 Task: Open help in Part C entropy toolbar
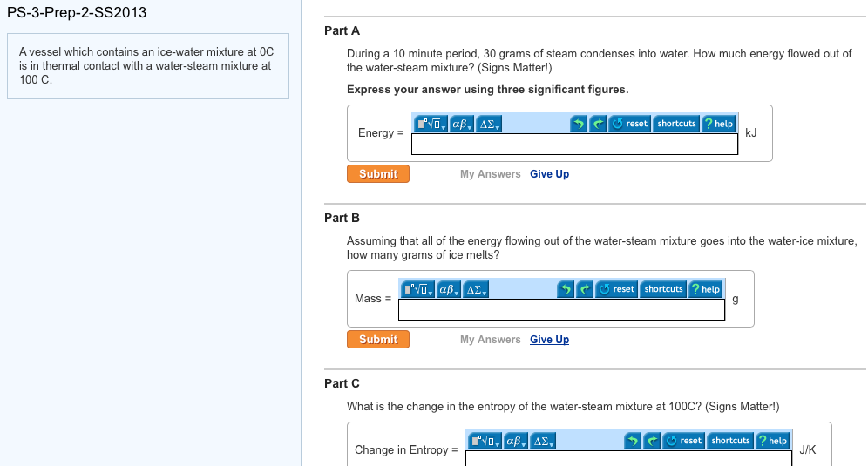(x=772, y=441)
